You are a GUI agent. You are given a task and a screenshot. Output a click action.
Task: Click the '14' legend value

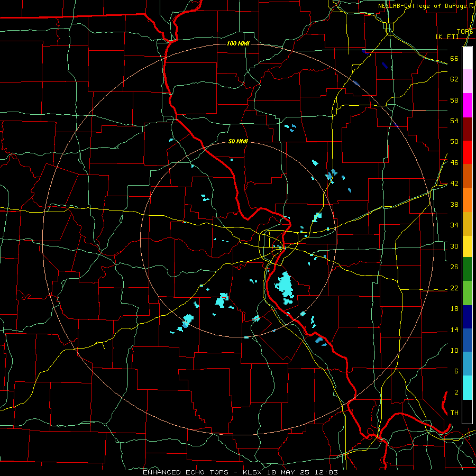click(x=454, y=329)
